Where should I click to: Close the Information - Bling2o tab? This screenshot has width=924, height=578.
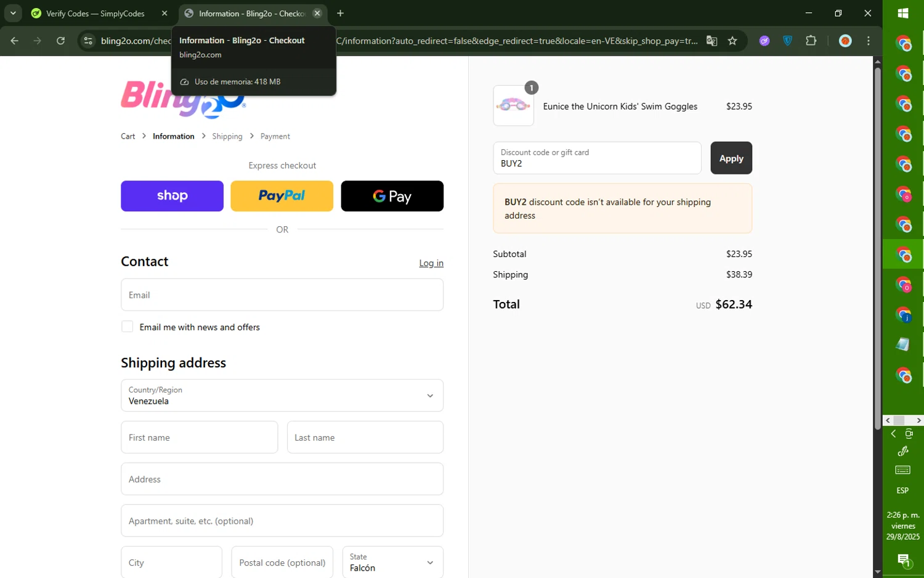317,13
